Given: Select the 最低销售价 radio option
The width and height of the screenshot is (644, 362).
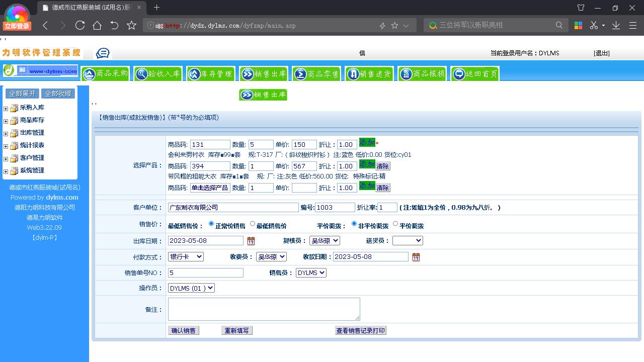Looking at the screenshot, I should (x=252, y=224).
